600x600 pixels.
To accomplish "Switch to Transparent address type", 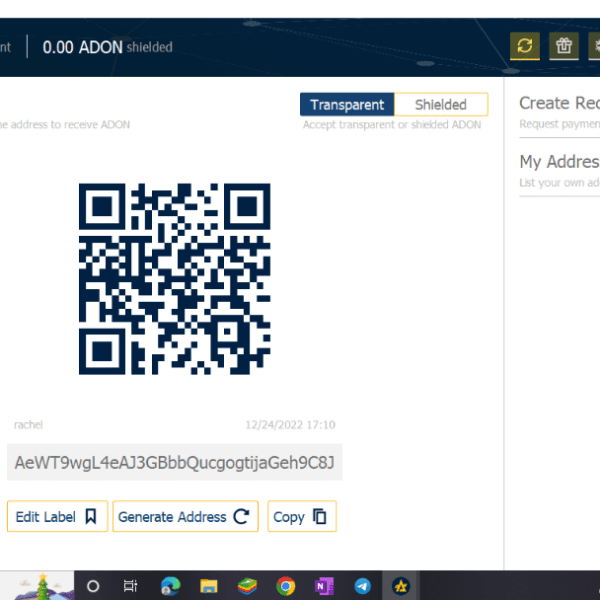I will tap(347, 104).
